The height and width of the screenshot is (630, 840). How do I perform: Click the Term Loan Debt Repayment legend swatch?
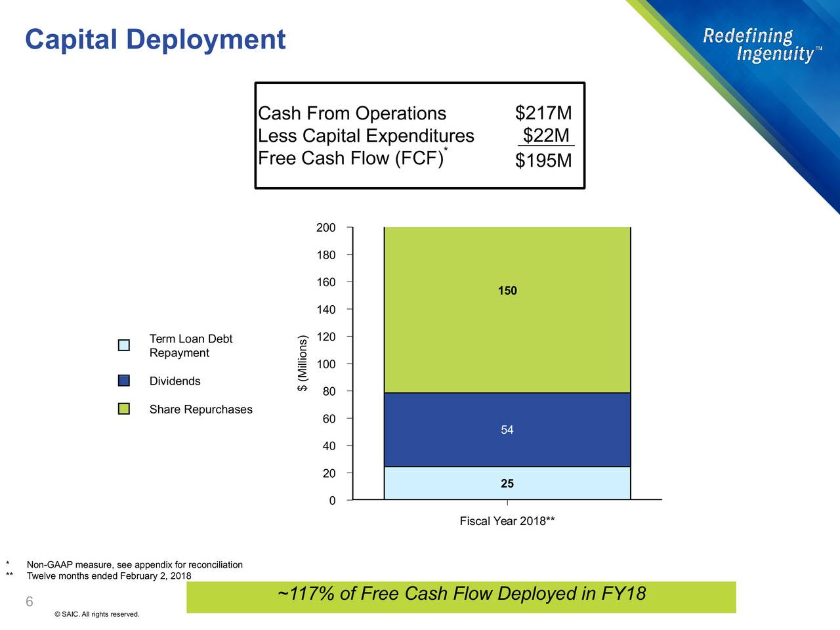click(124, 345)
